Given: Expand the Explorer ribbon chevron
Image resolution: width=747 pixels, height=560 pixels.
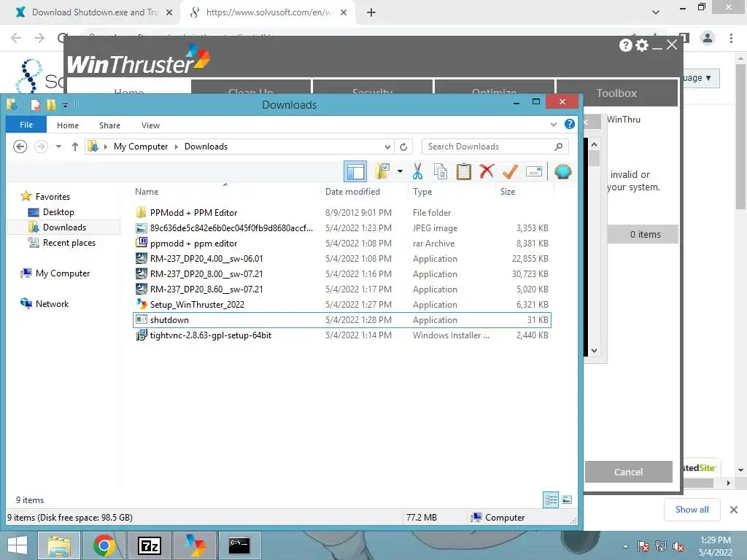Looking at the screenshot, I should point(554,124).
